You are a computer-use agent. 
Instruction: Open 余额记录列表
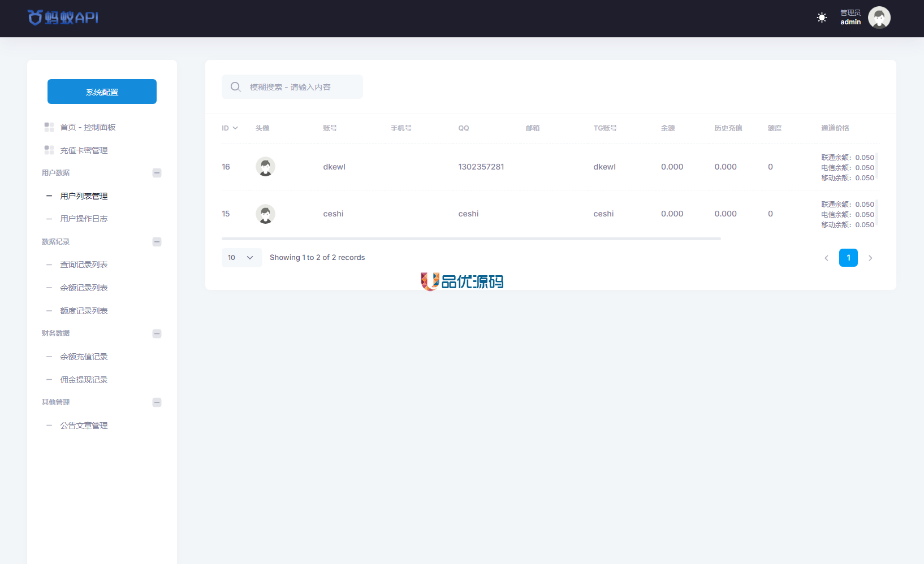point(84,288)
